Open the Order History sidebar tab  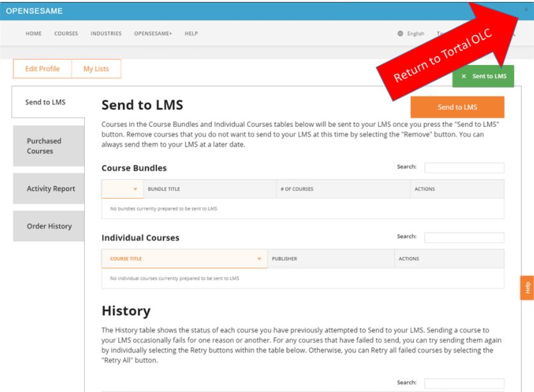tap(48, 226)
